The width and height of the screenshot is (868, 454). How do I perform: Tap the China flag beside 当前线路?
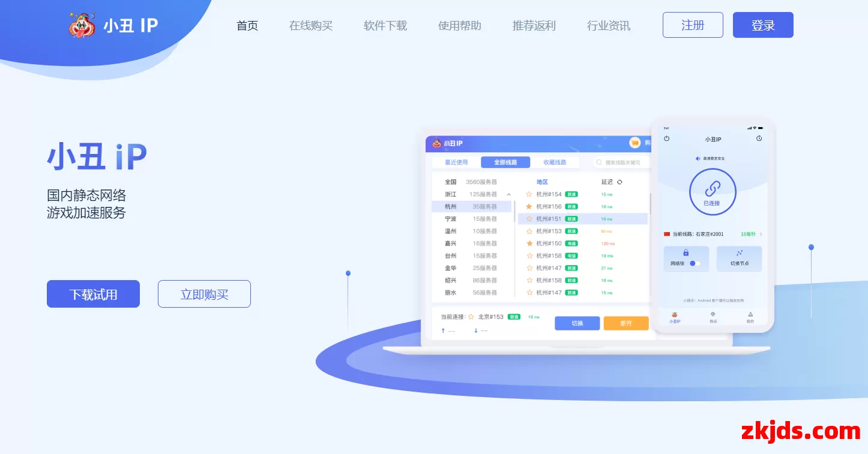667,234
